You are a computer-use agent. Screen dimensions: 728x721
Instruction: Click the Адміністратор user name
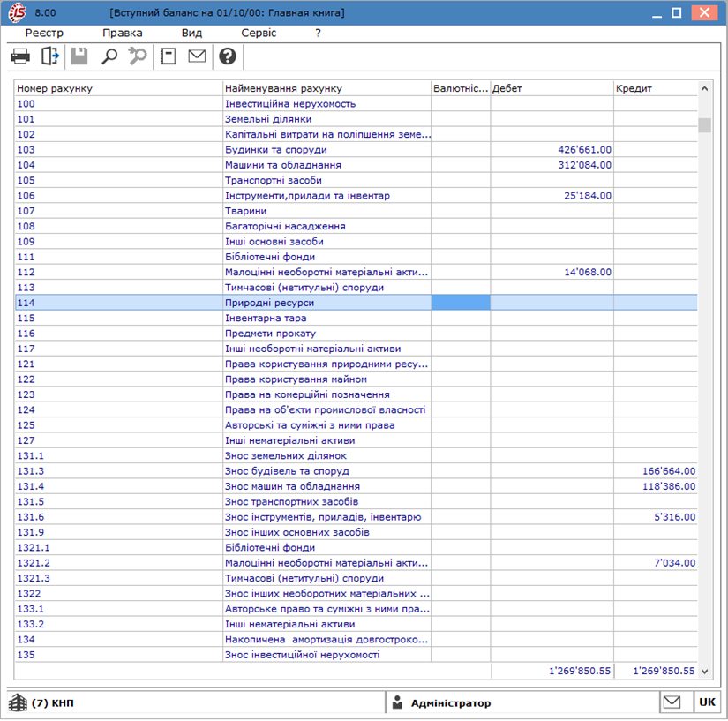coord(450,703)
